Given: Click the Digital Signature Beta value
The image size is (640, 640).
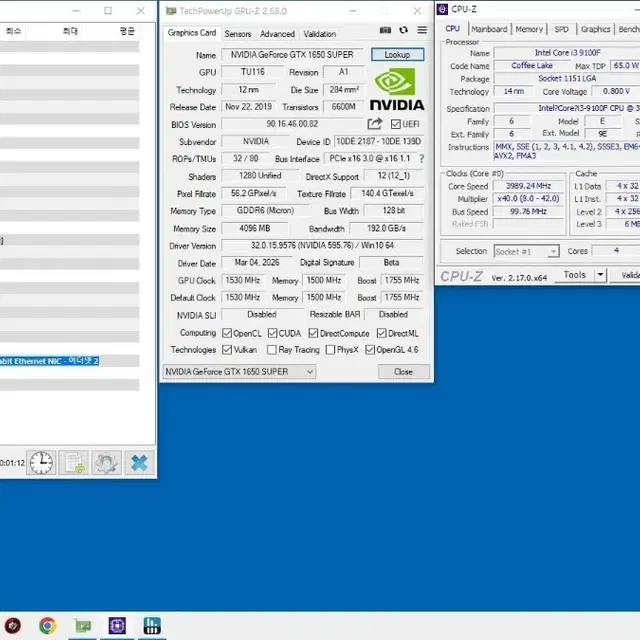Looking at the screenshot, I should tap(391, 262).
